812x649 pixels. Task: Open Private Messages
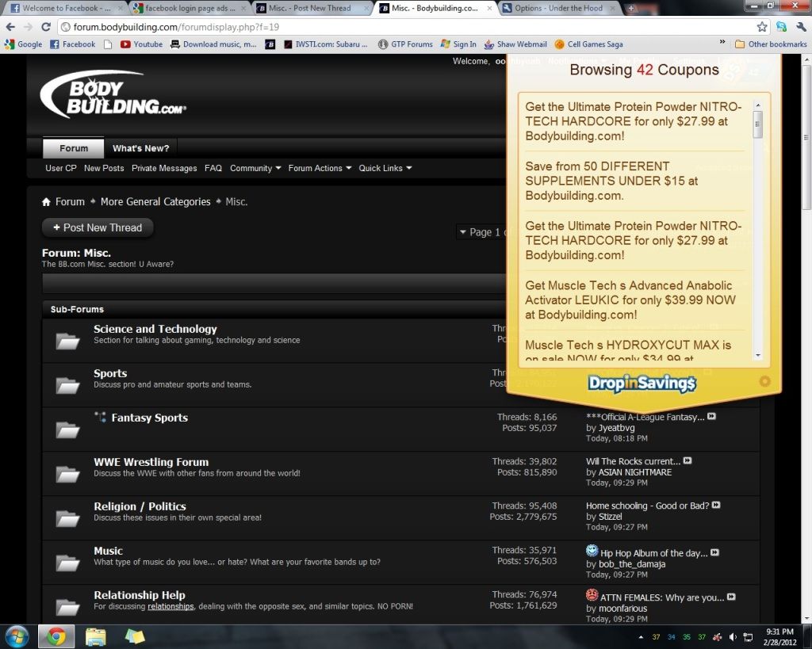[164, 168]
